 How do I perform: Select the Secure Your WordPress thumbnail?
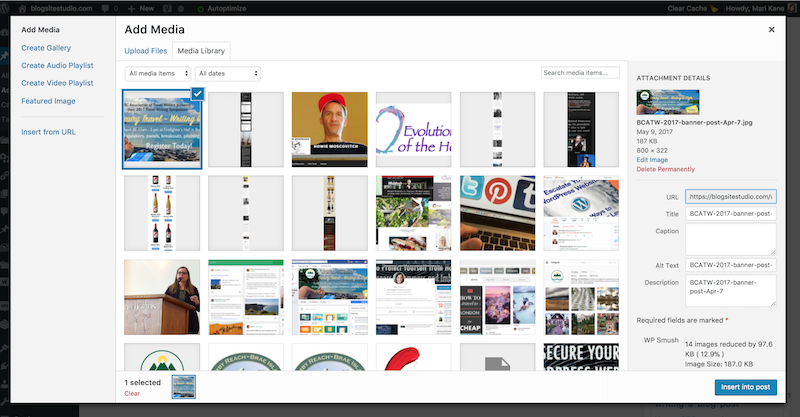tap(581, 357)
